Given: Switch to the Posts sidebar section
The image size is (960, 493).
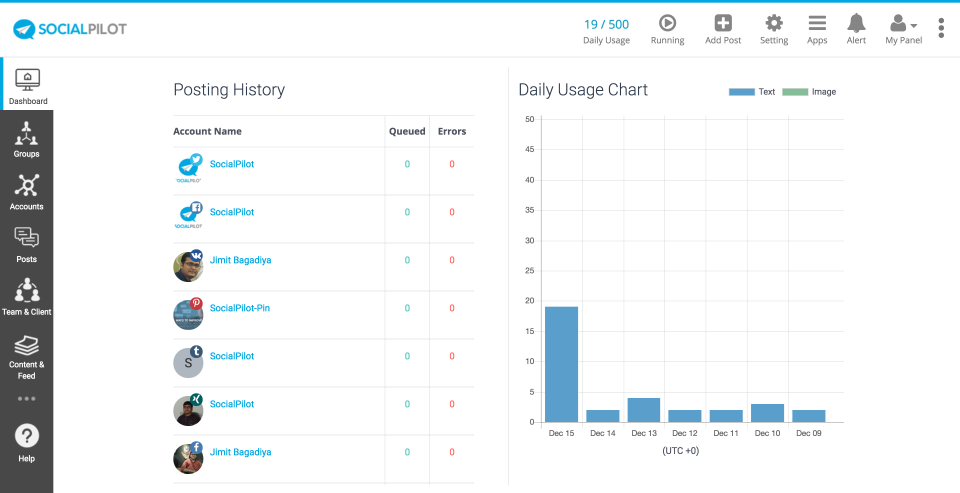Looking at the screenshot, I should pyautogui.click(x=27, y=244).
